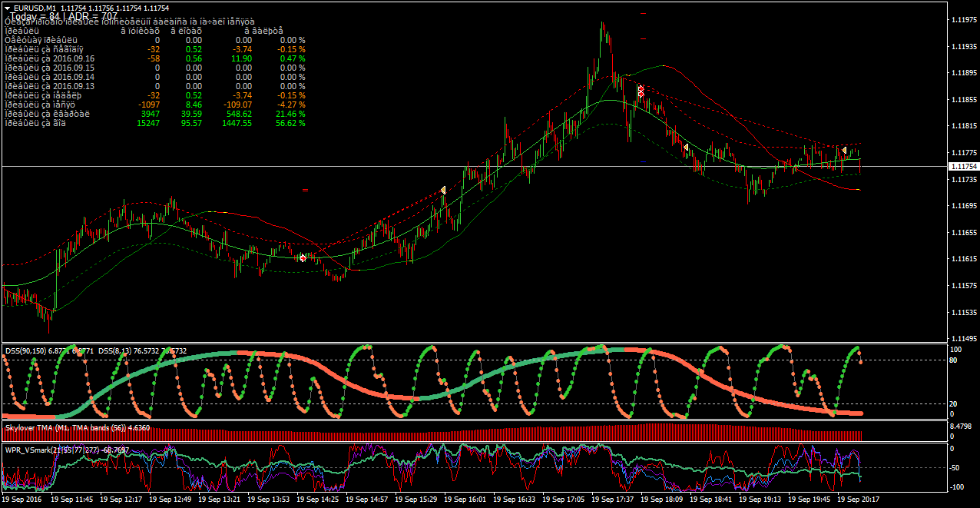Select the rightmost yellow arrow marker near current price
980x508 pixels.
click(844, 150)
